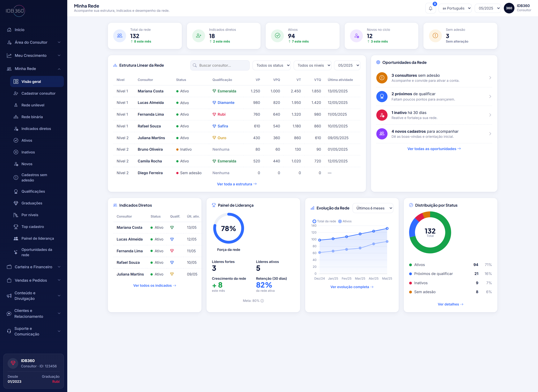
Task: Toggle the Total da rede chart legend
Action: pyautogui.click(x=324, y=221)
